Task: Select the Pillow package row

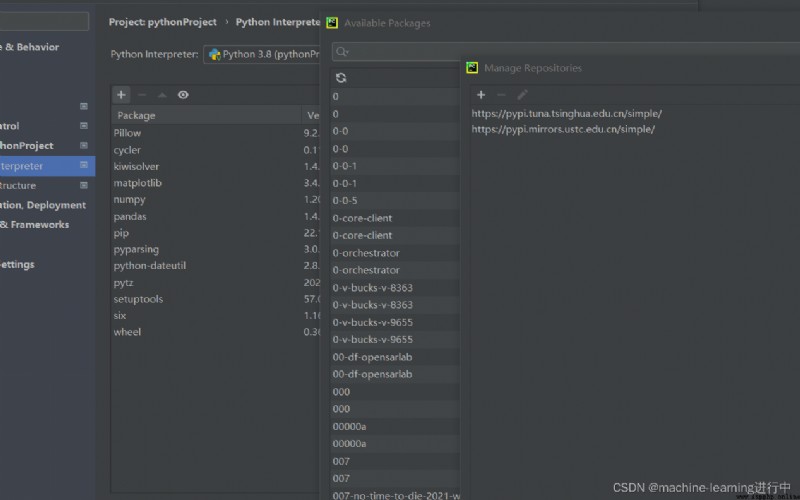Action: pos(216,133)
